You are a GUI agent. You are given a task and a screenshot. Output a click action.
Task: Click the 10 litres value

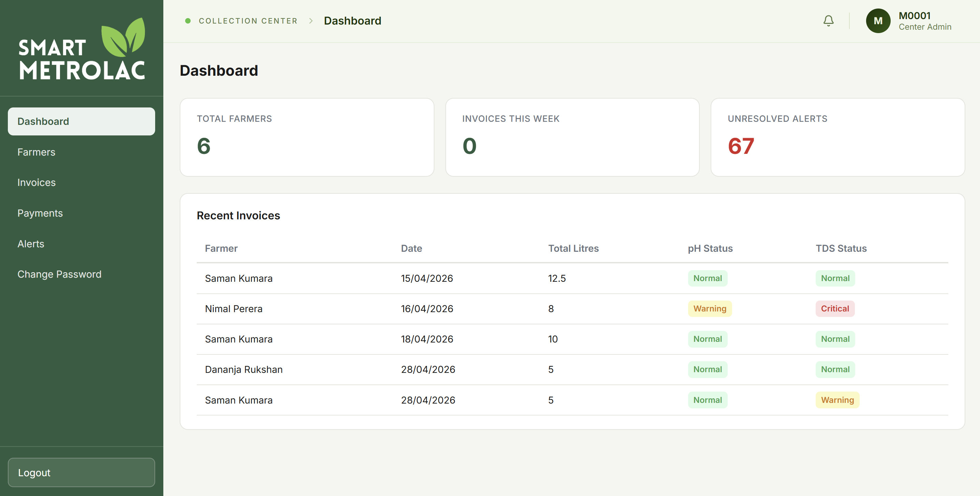tap(552, 339)
